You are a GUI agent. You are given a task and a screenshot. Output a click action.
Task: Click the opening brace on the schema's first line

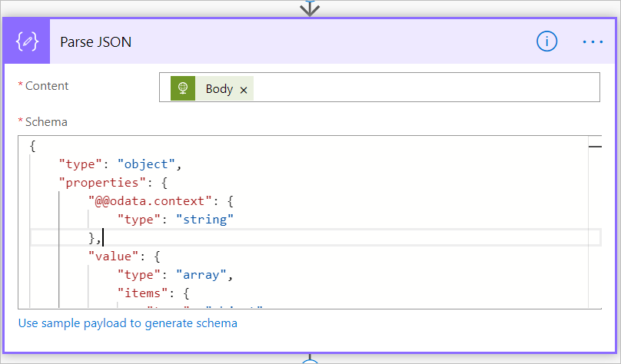tap(32, 145)
